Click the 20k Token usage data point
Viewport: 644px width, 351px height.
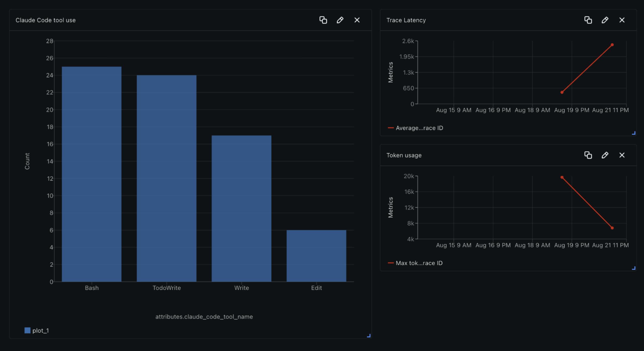pyautogui.click(x=562, y=177)
